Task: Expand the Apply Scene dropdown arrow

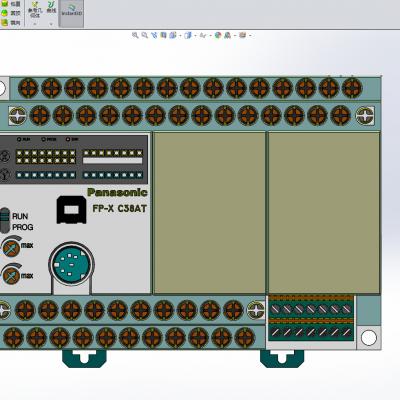Action: click(235, 35)
